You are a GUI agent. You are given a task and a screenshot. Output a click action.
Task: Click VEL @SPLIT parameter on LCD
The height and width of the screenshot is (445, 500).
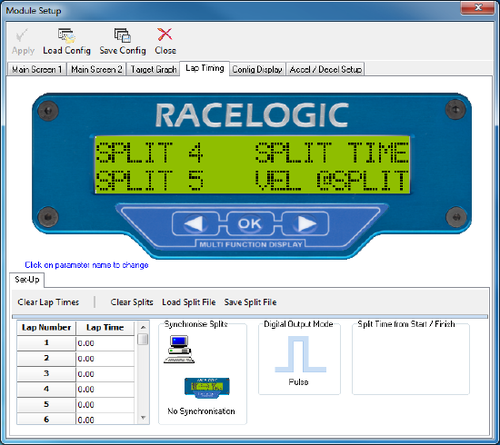[332, 180]
